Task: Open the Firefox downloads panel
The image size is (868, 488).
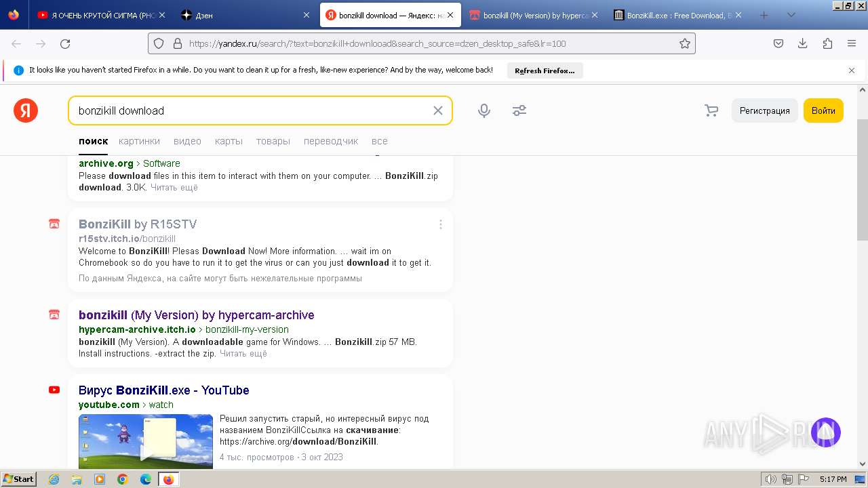Action: pyautogui.click(x=803, y=43)
